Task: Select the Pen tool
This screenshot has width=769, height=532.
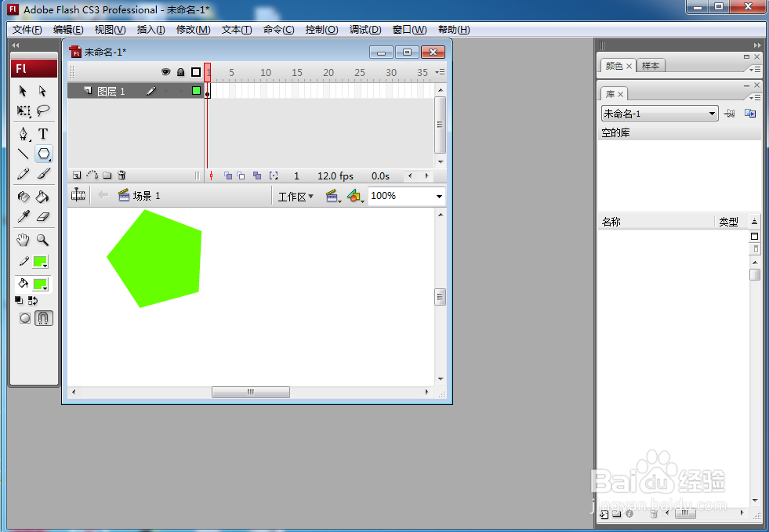Action: 23,134
